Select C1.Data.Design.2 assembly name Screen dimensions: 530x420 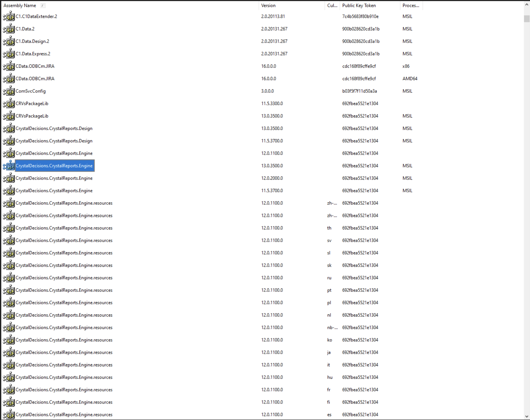(32, 41)
